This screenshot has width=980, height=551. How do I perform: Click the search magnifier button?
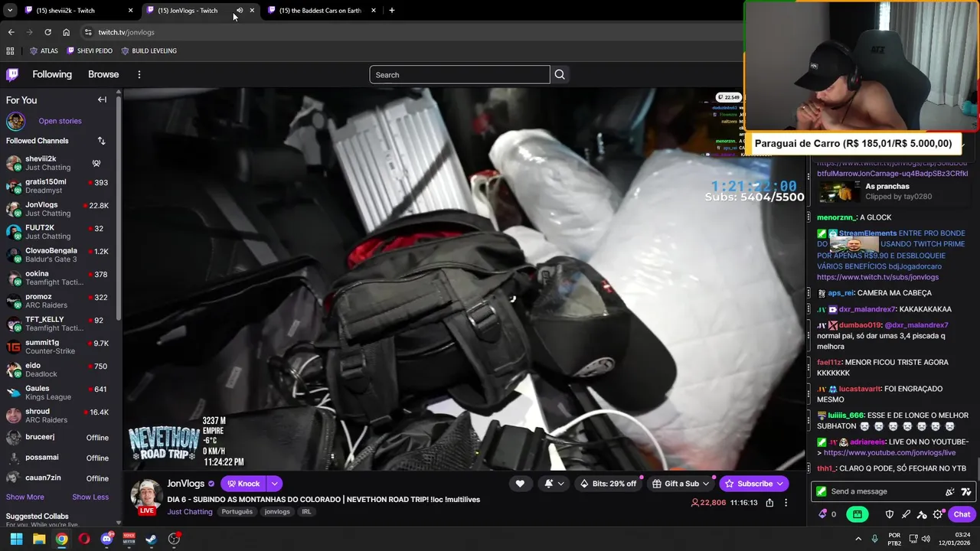point(560,74)
